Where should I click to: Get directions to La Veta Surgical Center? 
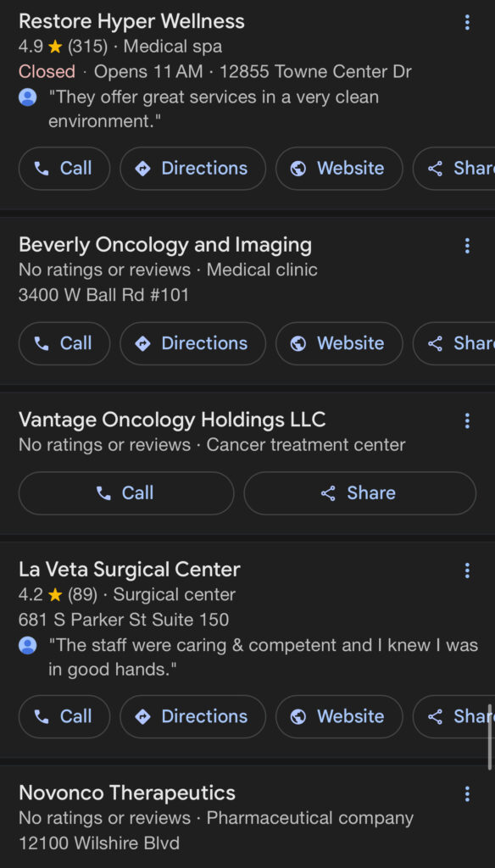[x=192, y=716]
